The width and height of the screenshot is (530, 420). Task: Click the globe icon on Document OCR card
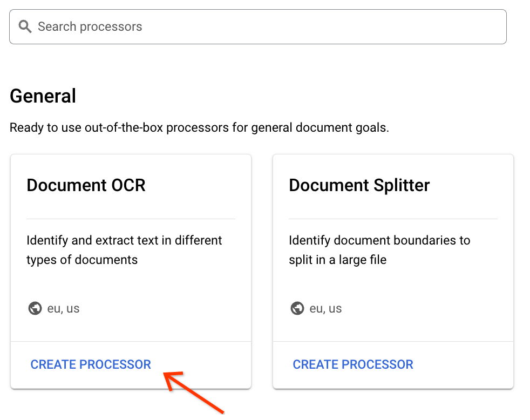point(35,309)
